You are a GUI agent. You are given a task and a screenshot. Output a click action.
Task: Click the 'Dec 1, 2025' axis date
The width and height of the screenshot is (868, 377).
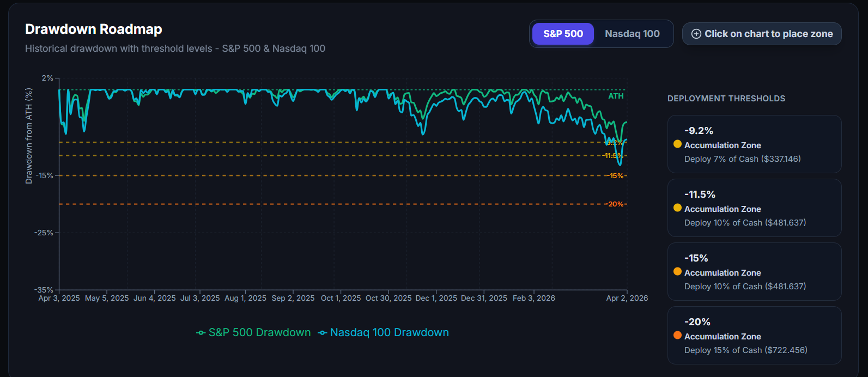436,298
